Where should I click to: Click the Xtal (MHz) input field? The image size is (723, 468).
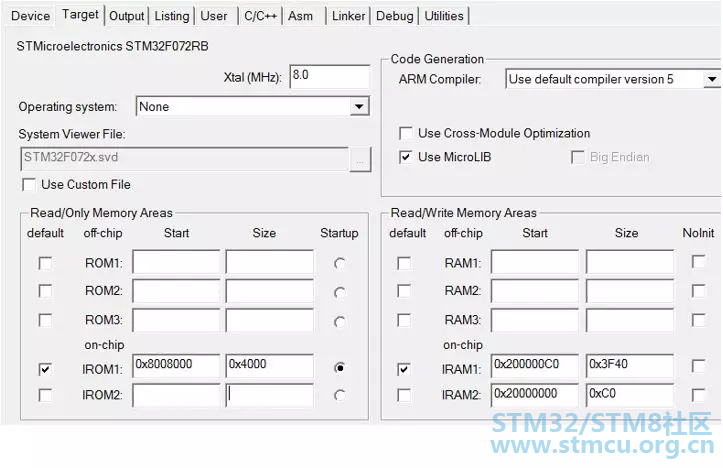tap(330, 76)
